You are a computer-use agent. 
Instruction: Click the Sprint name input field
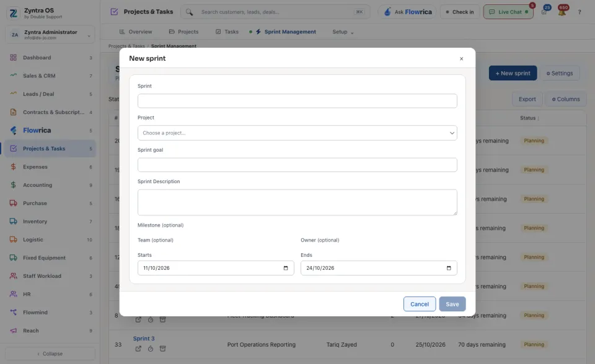297,101
